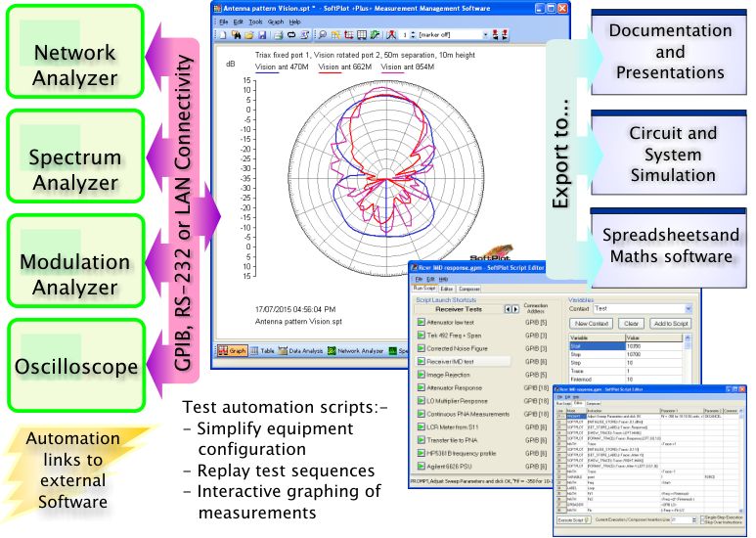Viewport: 756px width, 538px height.
Task: Switch to the Table tab
Action: pos(262,351)
